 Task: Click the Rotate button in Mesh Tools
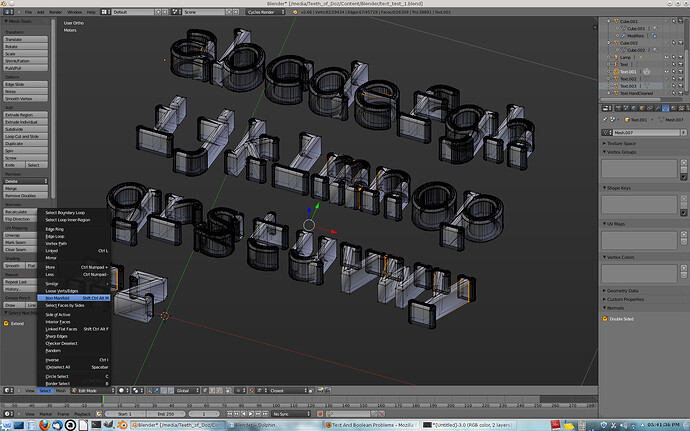click(x=26, y=46)
